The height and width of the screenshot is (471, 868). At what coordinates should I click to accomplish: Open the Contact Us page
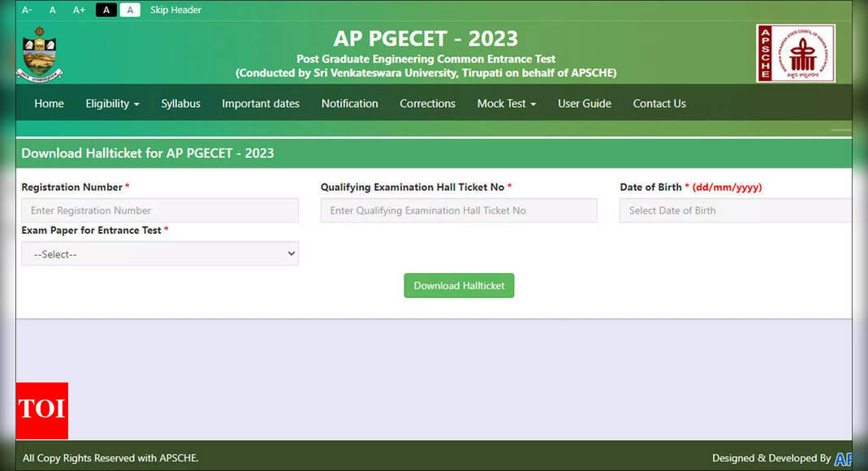[659, 103]
